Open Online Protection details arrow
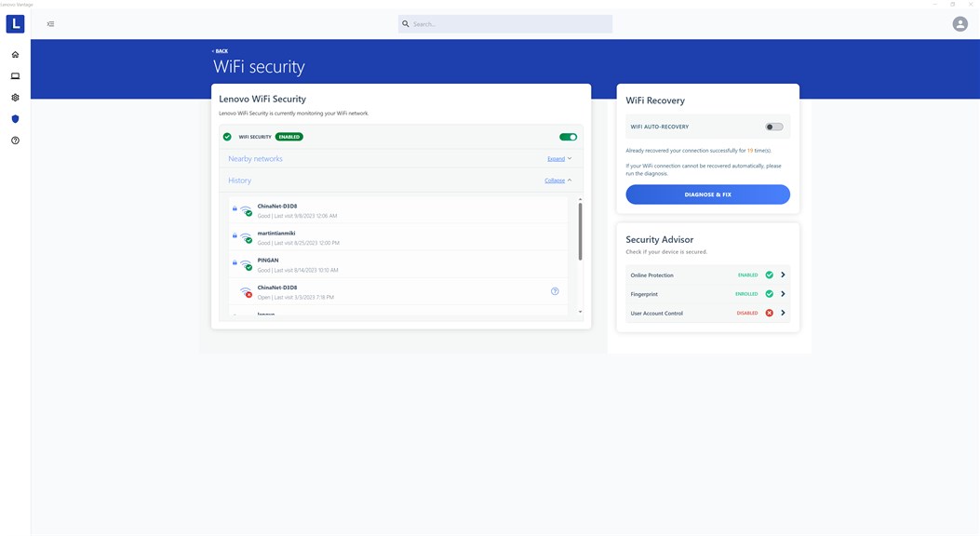Screen dimensions: 980x536 pos(783,275)
